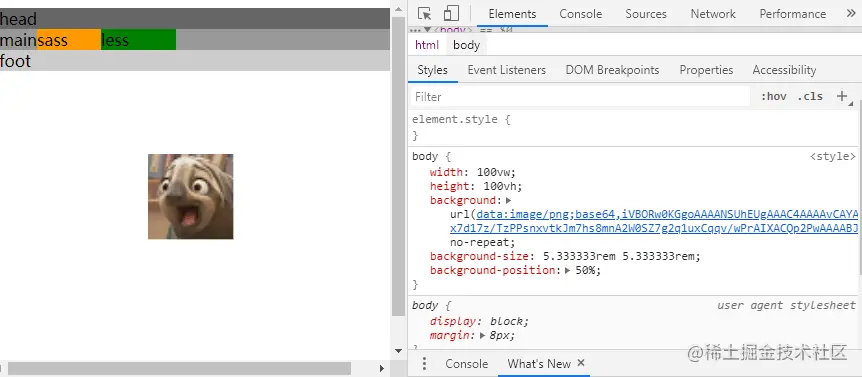862x377 pixels.
Task: Open the Network tab
Action: (x=713, y=14)
